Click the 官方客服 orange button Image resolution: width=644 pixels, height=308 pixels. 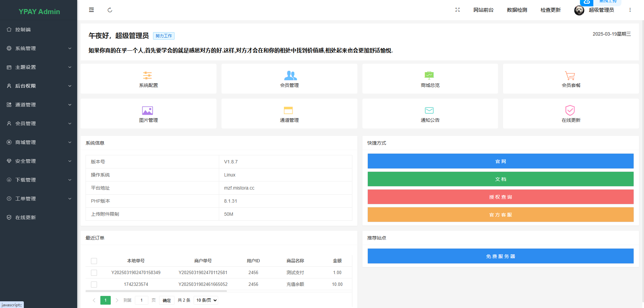[500, 215]
